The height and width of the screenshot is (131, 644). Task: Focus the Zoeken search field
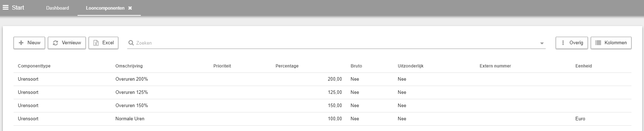[336, 43]
